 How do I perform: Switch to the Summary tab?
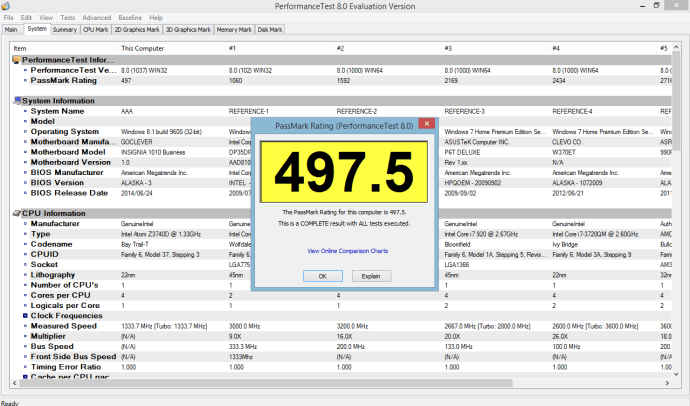(x=65, y=29)
